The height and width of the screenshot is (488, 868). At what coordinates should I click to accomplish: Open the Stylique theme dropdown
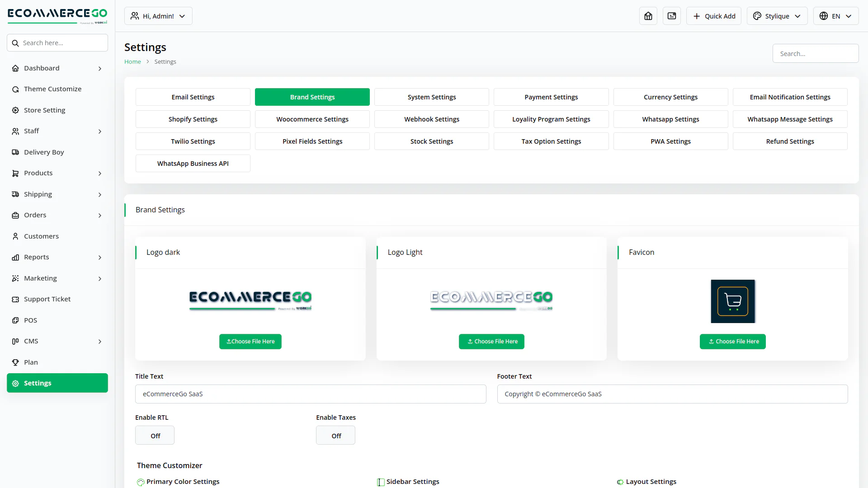tap(777, 16)
